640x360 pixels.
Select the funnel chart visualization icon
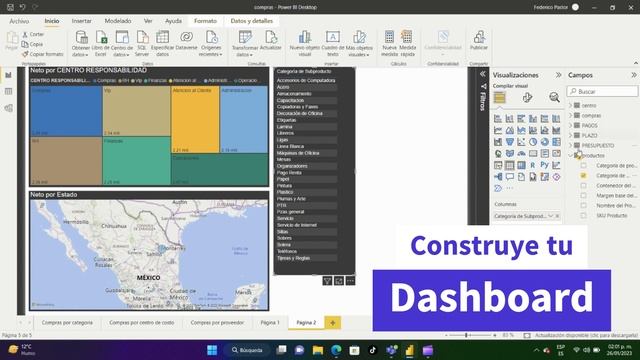pos(510,142)
